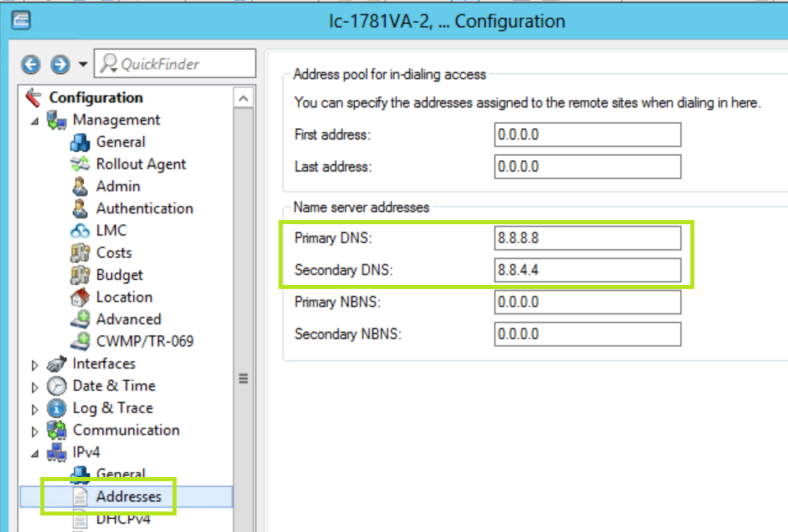Click the back navigation arrow icon

(31, 64)
